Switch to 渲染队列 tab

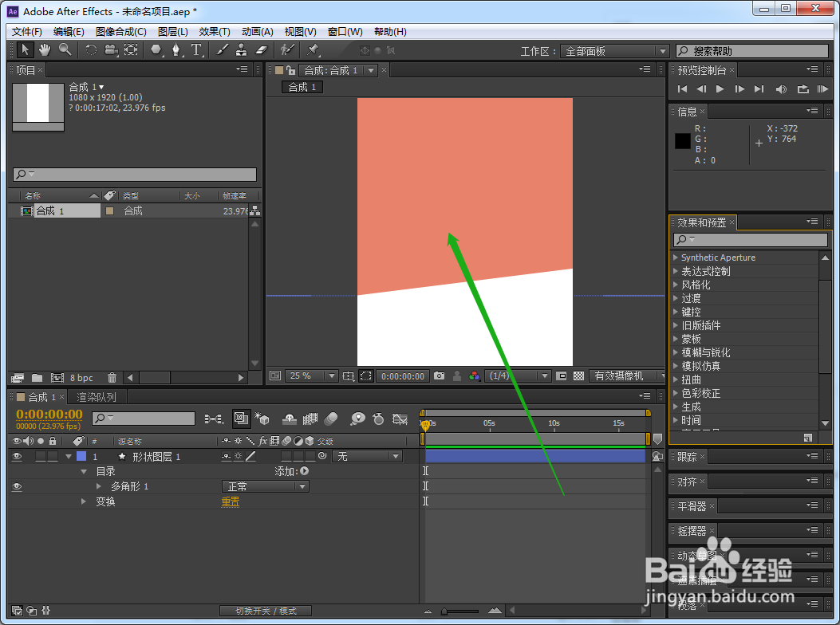[97, 397]
